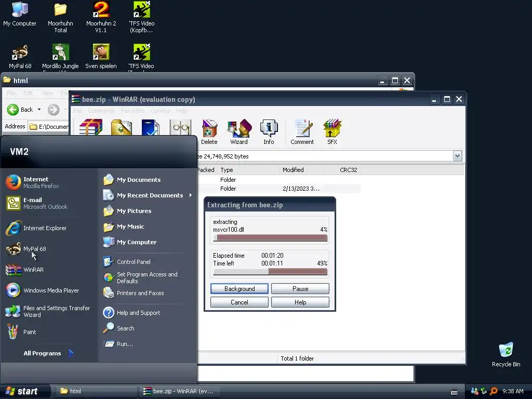
Task: Open Control Panel
Action: click(x=127, y=262)
